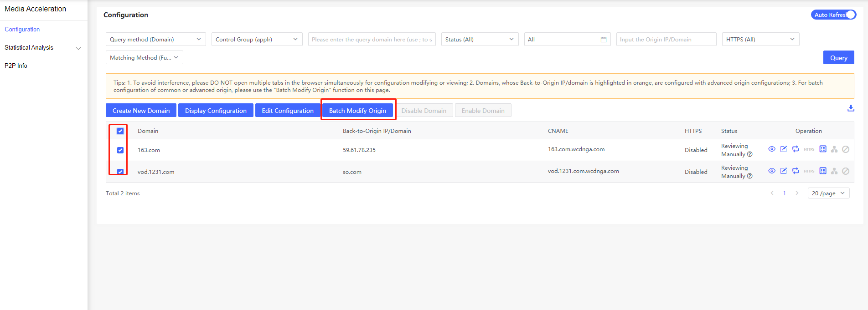
Task: Open the Status (All) dropdown
Action: [480, 40]
